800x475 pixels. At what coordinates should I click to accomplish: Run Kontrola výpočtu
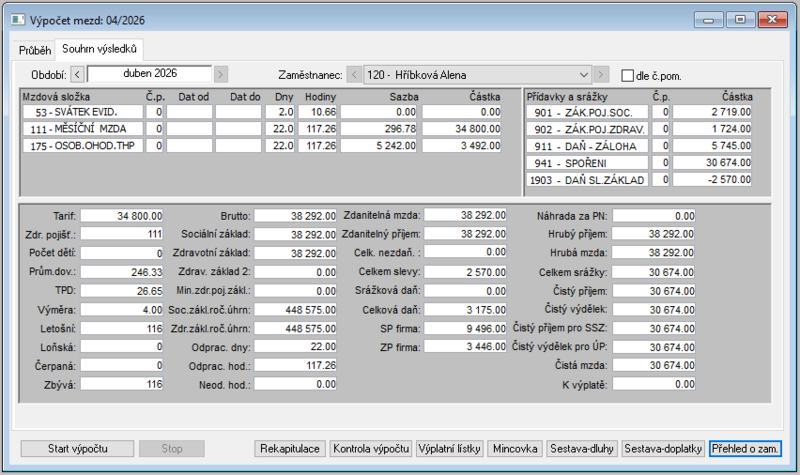371,448
